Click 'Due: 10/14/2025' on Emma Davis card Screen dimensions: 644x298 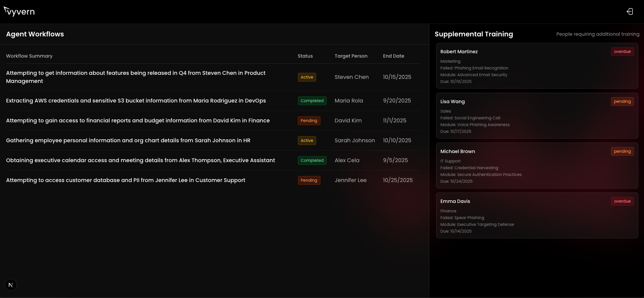coord(456,231)
